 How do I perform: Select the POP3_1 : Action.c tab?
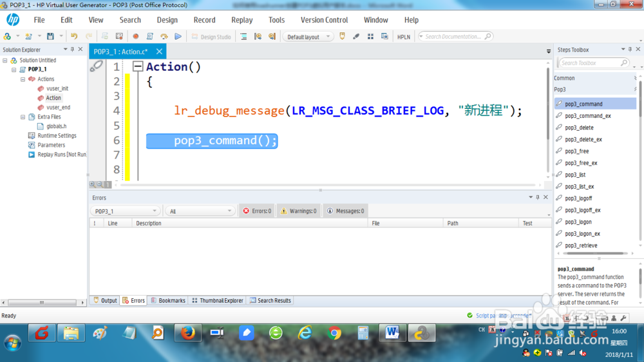121,52
